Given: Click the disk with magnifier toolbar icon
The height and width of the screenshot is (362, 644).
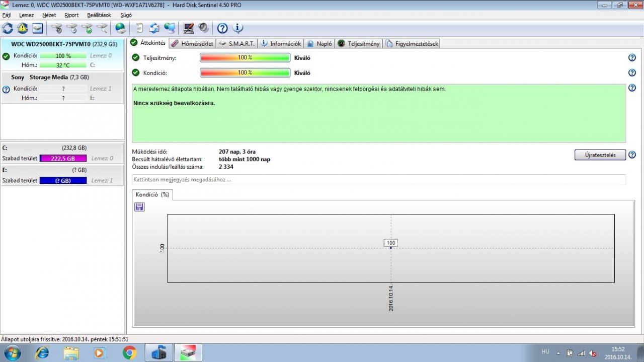Looking at the screenshot, I should click(x=102, y=28).
